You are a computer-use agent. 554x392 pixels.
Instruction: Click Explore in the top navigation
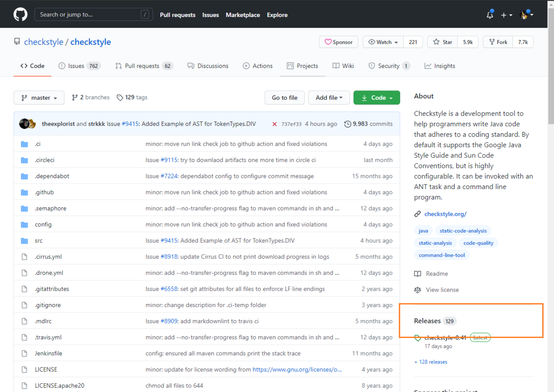coord(277,15)
